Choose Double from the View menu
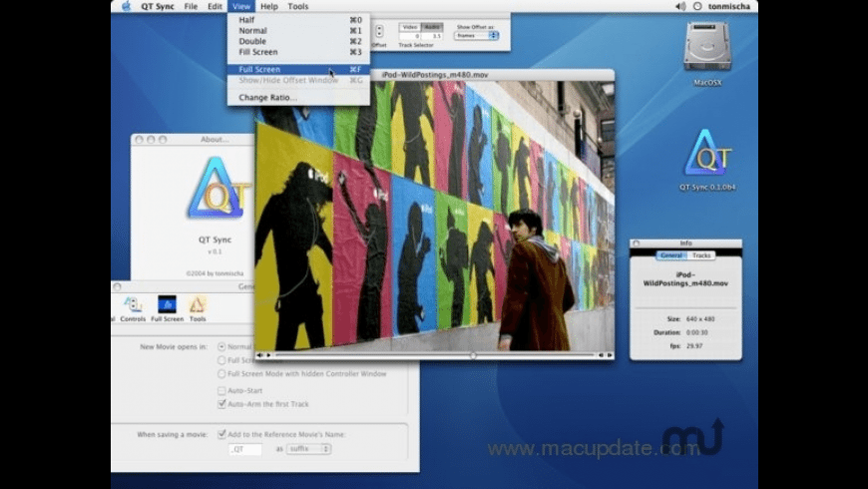Screen dimensions: 868x489 [298, 41]
